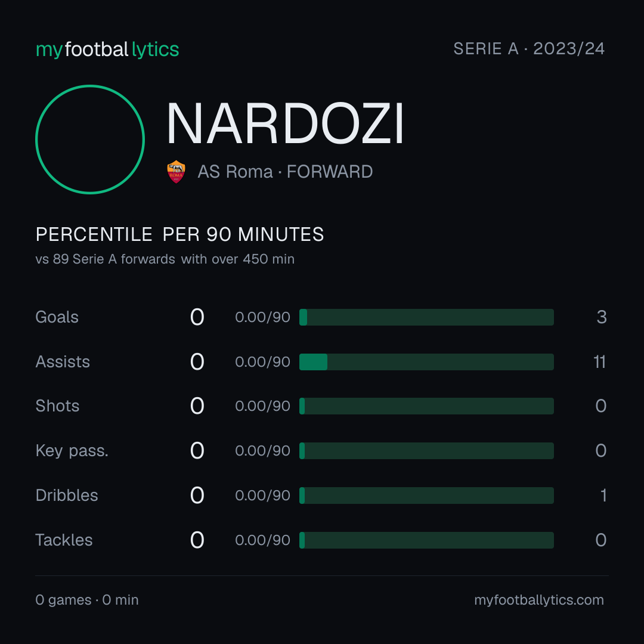Image resolution: width=644 pixels, height=644 pixels.
Task: Click the Tackles 0.00/90 rate value
Action: 262,540
